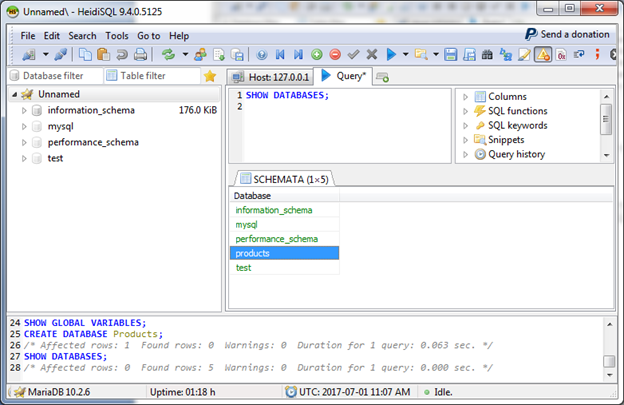This screenshot has height=405, width=624.
Task: Open the User manager icon
Action: tap(200, 55)
